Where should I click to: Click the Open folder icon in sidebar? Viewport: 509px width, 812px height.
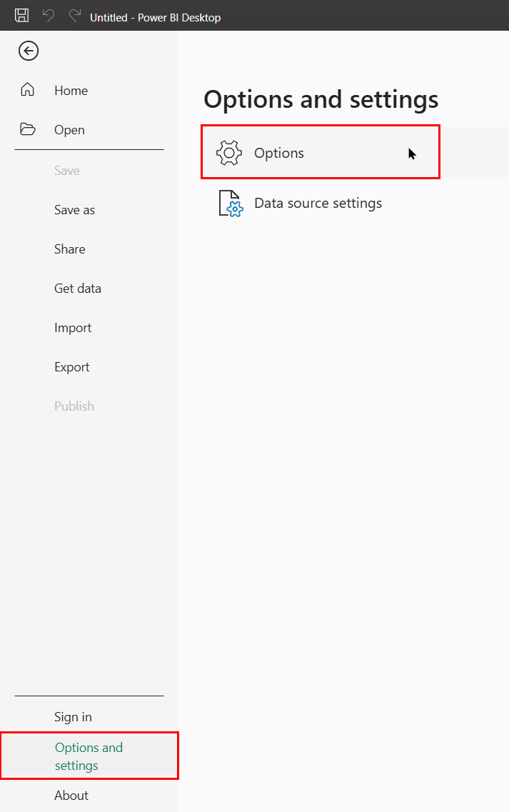28,129
